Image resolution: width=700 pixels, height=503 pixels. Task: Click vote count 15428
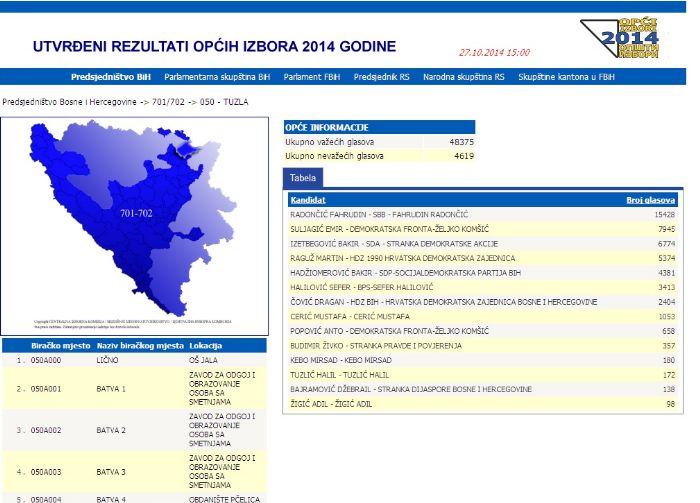point(664,214)
